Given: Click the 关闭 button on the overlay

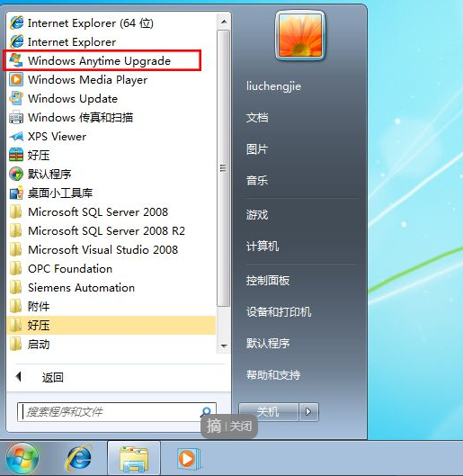Looking at the screenshot, I should [241, 427].
